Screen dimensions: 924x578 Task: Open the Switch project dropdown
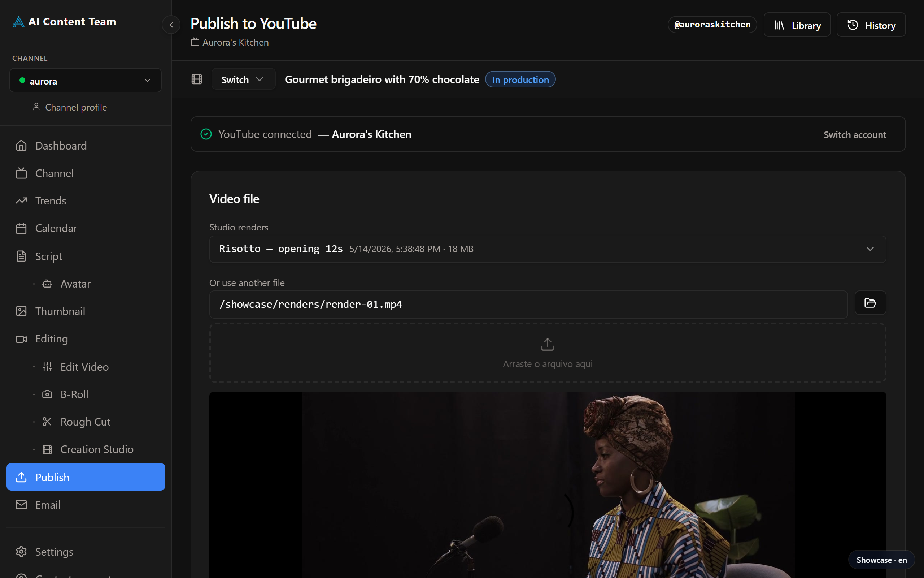click(243, 79)
